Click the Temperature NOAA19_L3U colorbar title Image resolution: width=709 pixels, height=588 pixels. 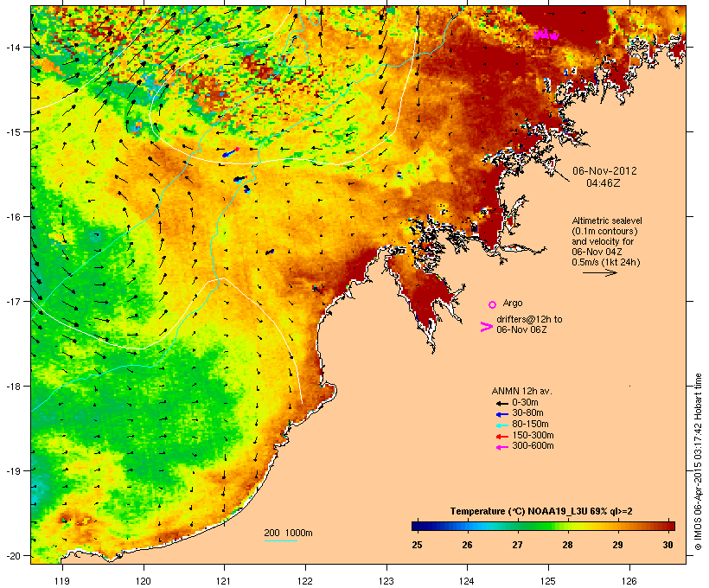(x=541, y=511)
